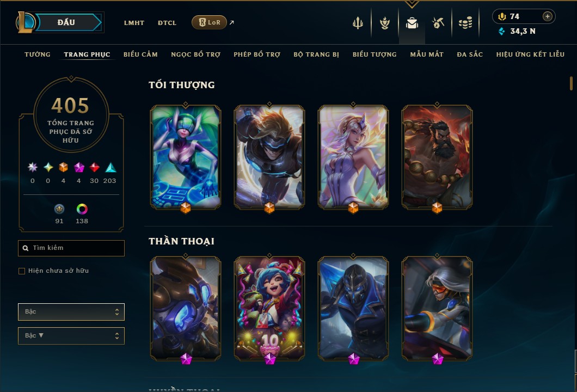Switch to the Tướng tab

pos(38,54)
